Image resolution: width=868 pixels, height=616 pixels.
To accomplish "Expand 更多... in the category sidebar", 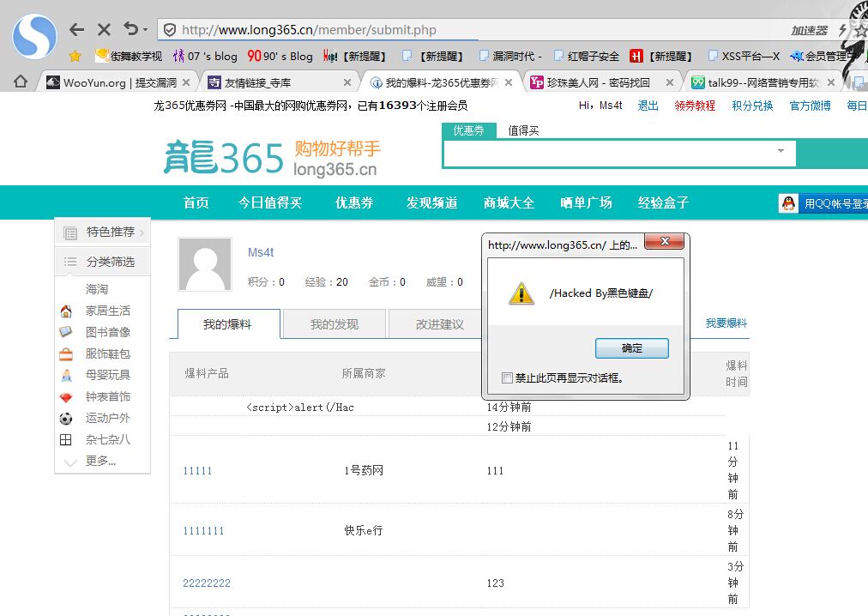I will pos(100,461).
